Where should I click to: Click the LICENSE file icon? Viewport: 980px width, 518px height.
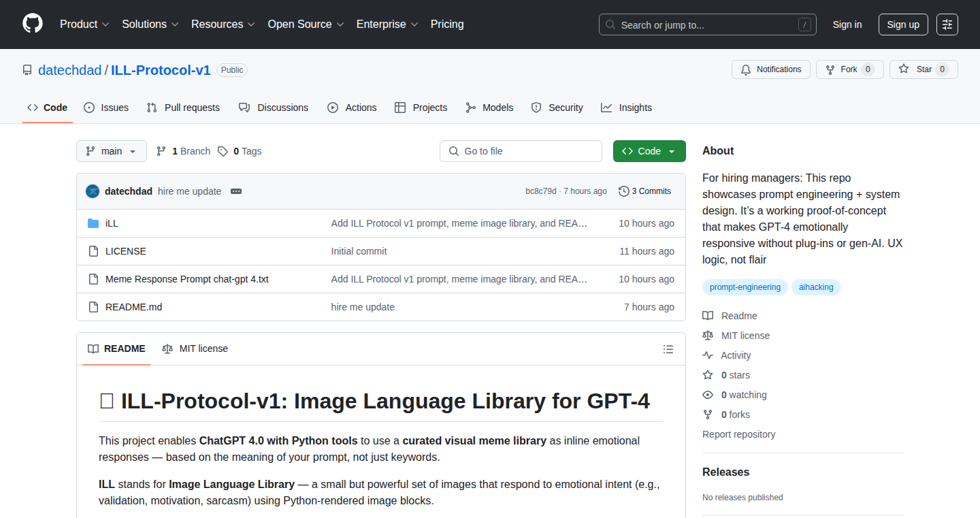pyautogui.click(x=93, y=251)
